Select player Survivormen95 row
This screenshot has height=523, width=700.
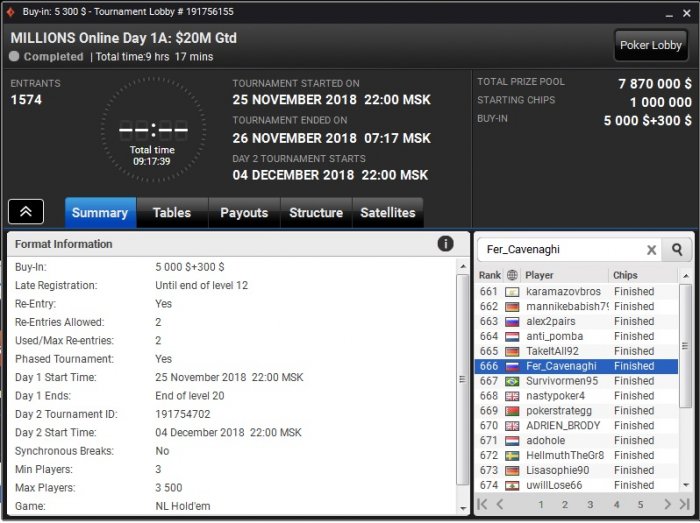[577, 381]
